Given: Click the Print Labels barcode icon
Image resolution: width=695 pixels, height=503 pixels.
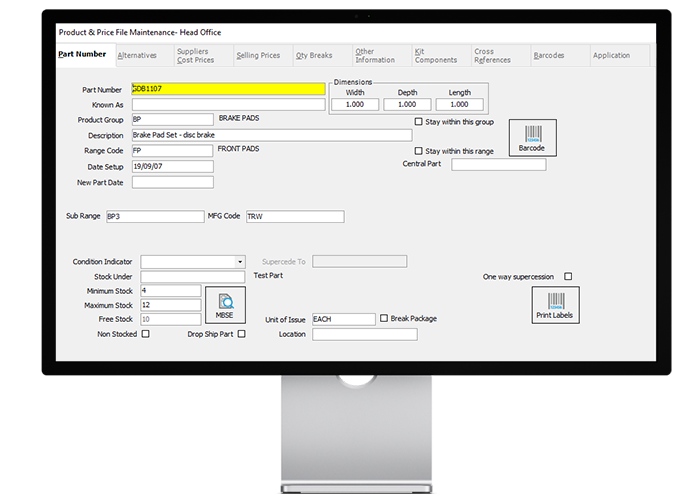Looking at the screenshot, I should coord(555,304).
